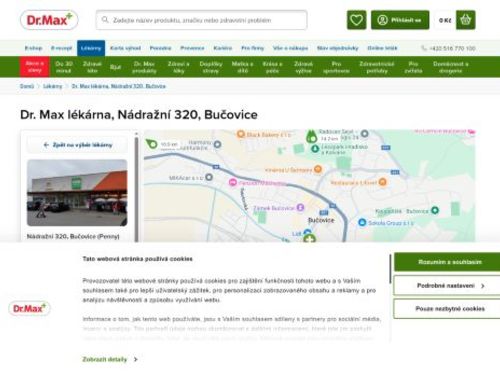Expand Podrobné nastavení cookie settings

click(447, 286)
